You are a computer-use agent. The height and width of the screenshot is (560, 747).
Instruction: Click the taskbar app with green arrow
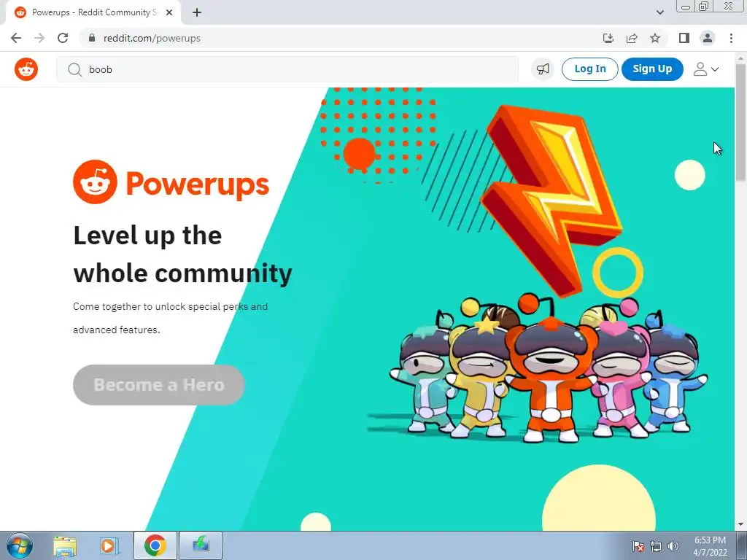[201, 545]
